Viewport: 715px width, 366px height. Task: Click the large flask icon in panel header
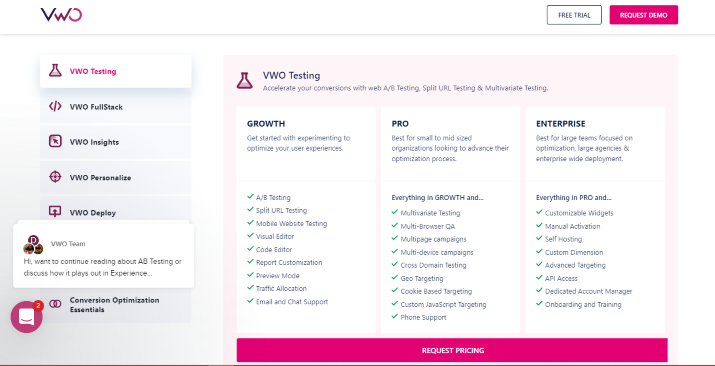pyautogui.click(x=244, y=80)
